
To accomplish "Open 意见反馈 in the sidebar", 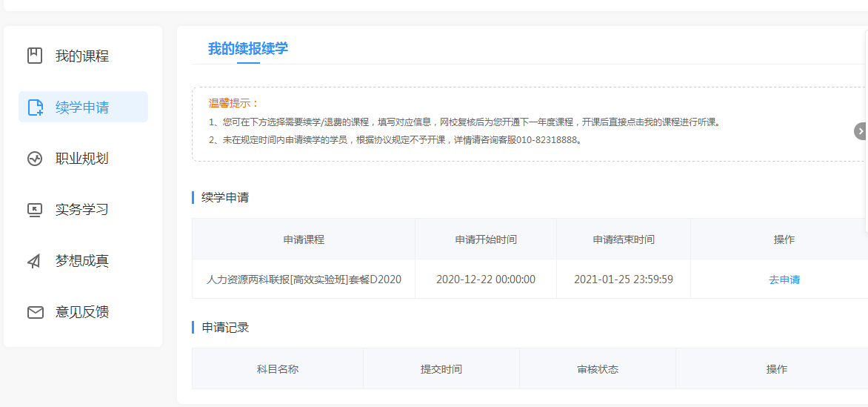I will (83, 313).
